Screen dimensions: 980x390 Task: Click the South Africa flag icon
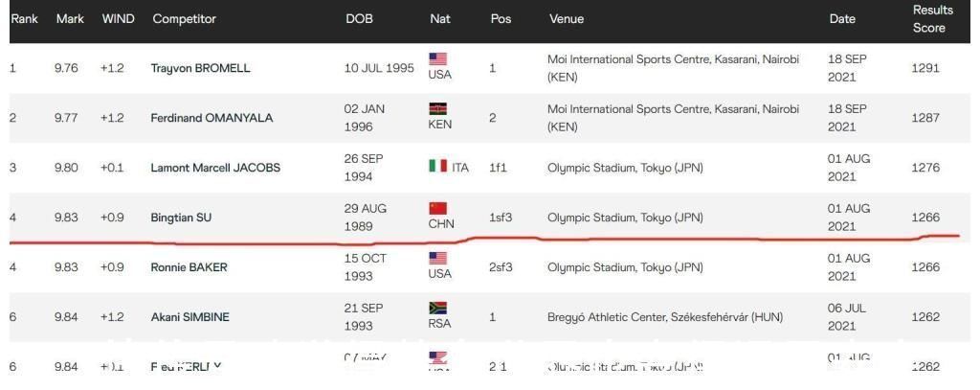click(x=438, y=309)
